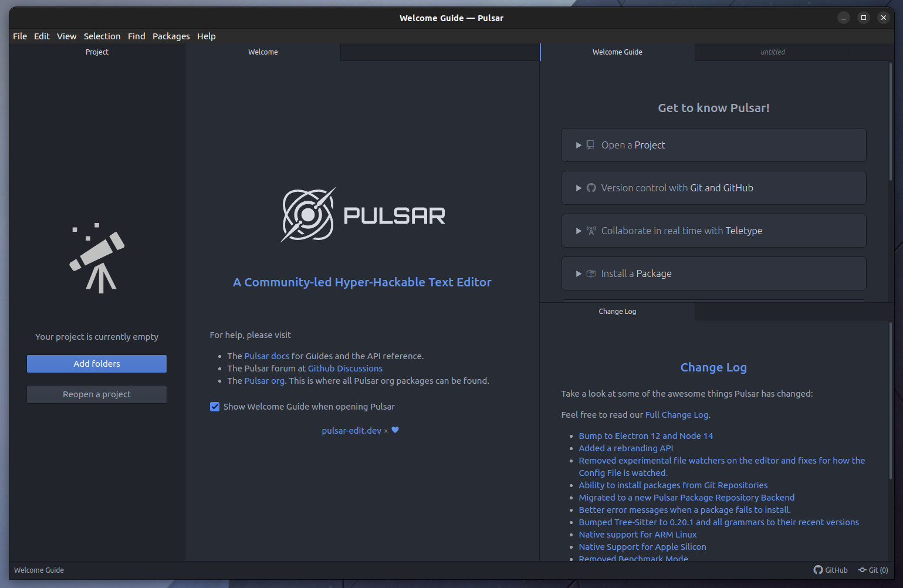Open Native Support for Apple Silicon entry

[642, 547]
